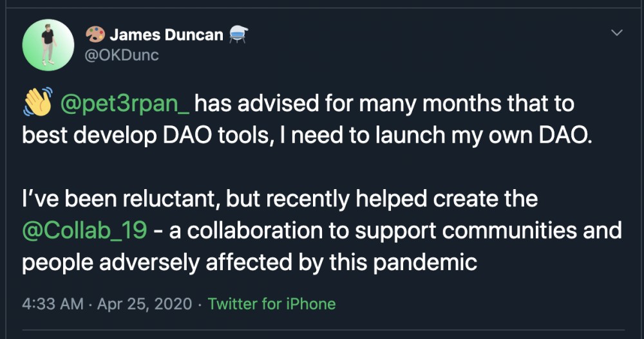
Task: Click the 4:33 AM timestamp
Action: click(53, 303)
